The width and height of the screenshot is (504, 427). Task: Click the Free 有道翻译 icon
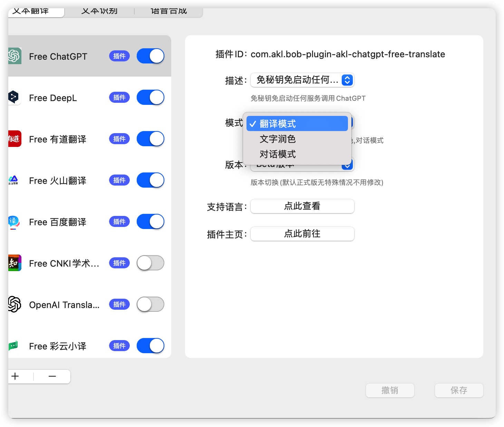click(x=15, y=139)
